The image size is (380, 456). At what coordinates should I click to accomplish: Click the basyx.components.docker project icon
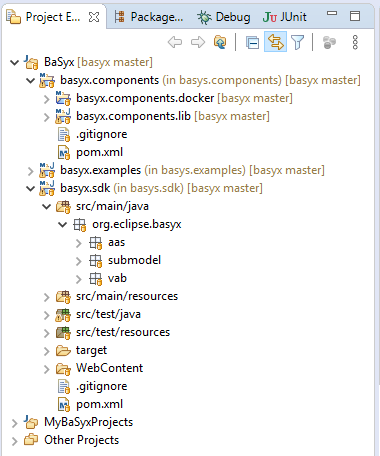coord(63,98)
